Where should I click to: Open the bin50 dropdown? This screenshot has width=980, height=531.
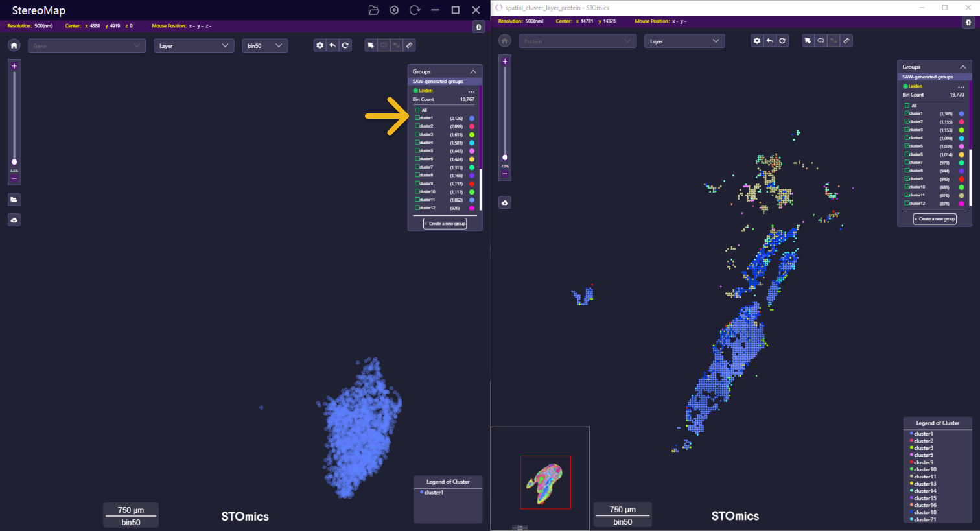point(264,45)
